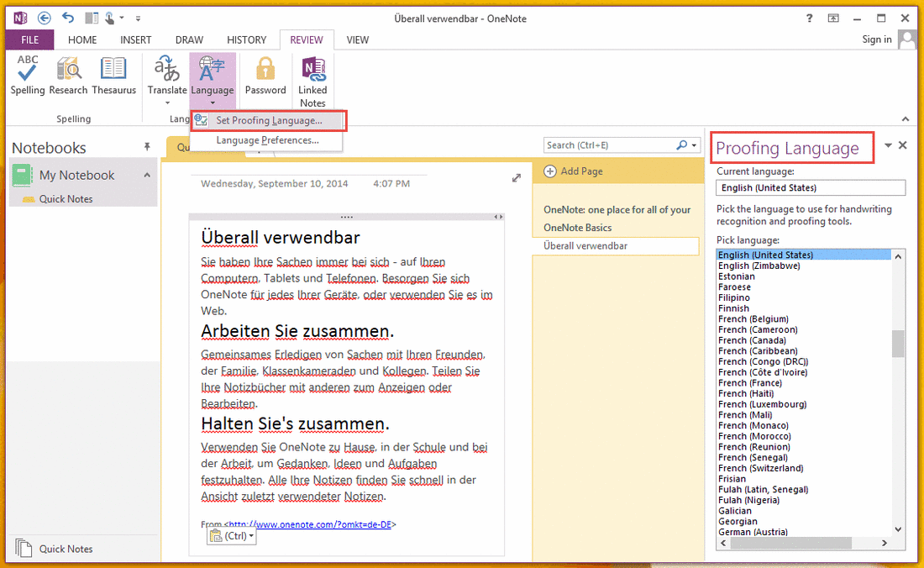Switch to the VIEW tab
Viewport: 924px width, 568px height.
tap(358, 40)
